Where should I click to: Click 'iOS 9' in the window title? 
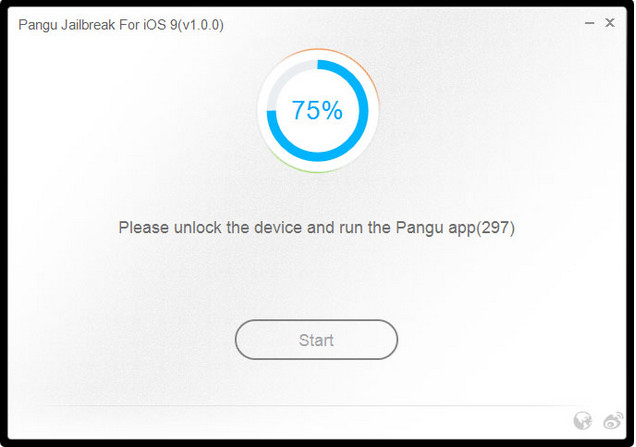coord(160,25)
